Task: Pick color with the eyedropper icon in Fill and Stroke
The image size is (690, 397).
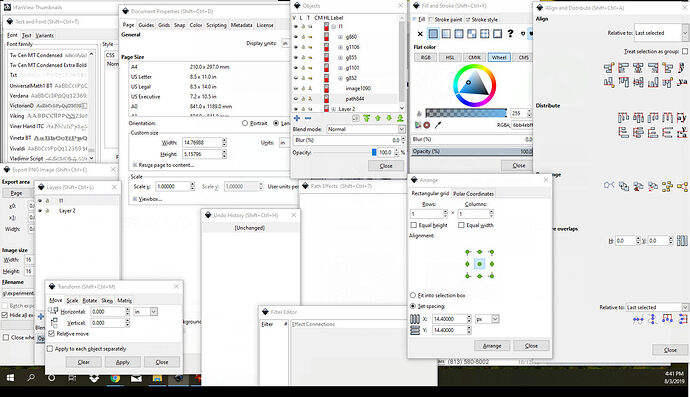Action: click(x=437, y=125)
